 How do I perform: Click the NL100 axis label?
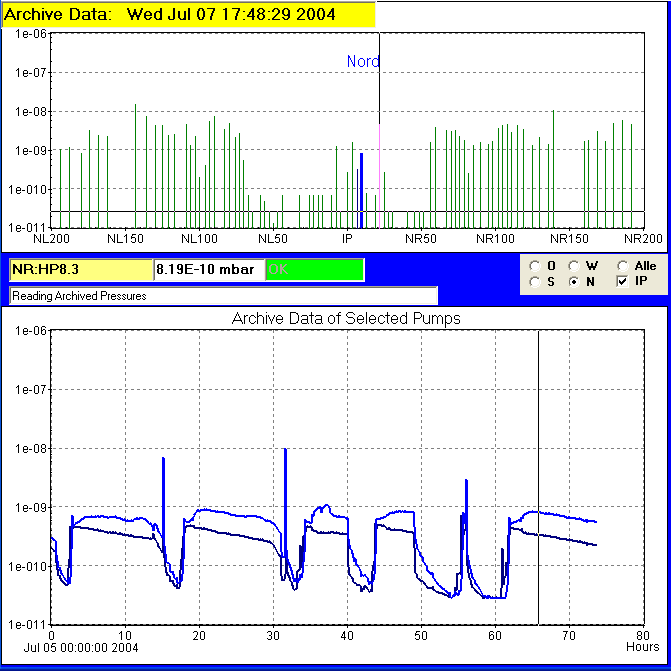pos(199,239)
